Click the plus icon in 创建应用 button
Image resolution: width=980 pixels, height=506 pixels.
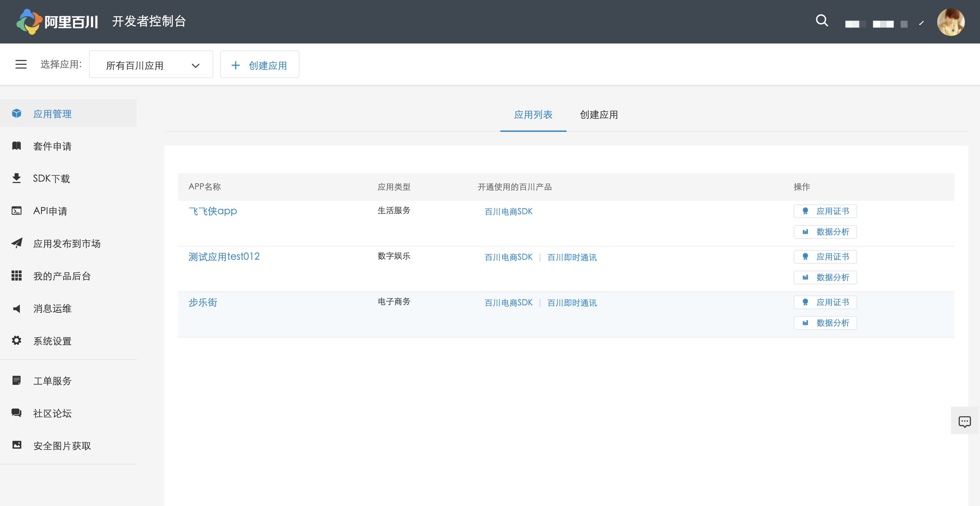click(235, 65)
